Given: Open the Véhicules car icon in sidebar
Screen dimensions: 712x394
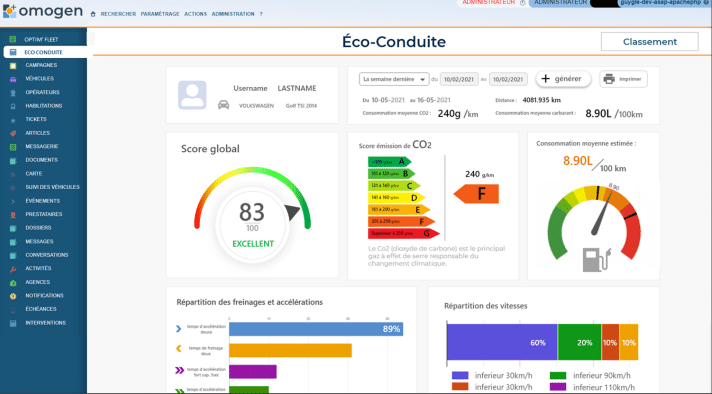Looking at the screenshot, I should 13,79.
